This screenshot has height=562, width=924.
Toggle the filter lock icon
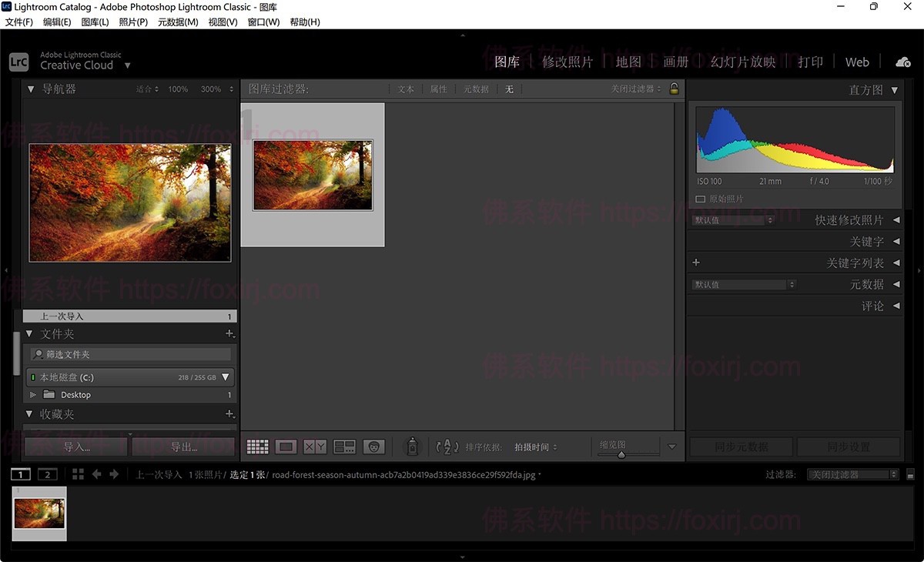674,89
